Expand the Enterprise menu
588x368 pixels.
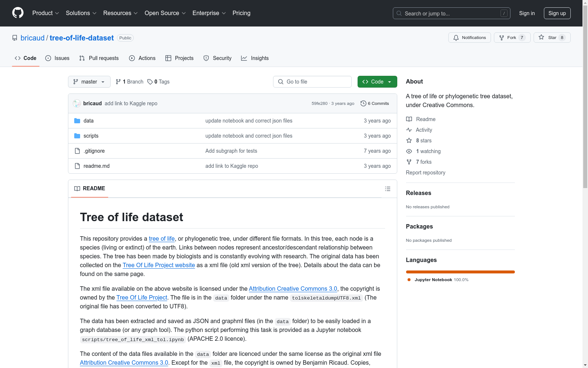pos(209,13)
